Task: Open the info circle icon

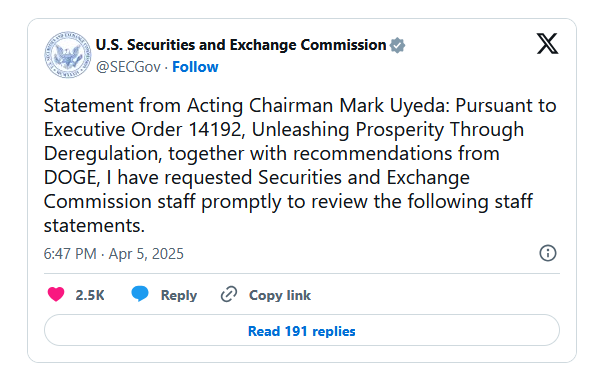Action: [x=548, y=253]
